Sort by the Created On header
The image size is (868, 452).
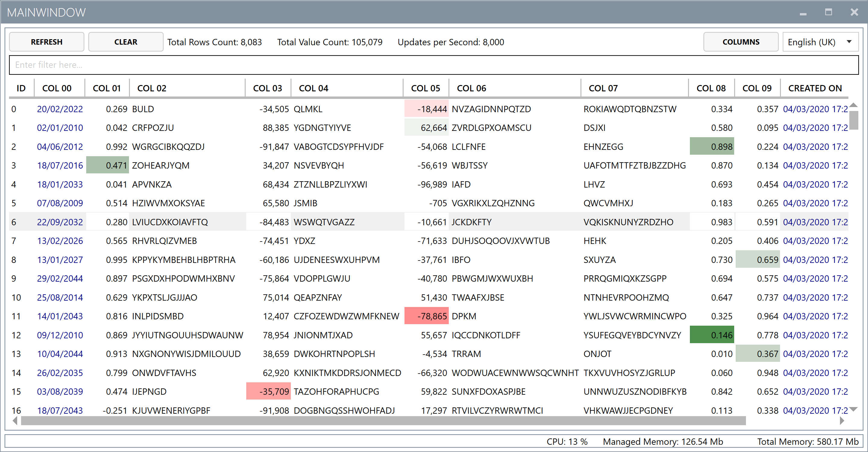[814, 88]
